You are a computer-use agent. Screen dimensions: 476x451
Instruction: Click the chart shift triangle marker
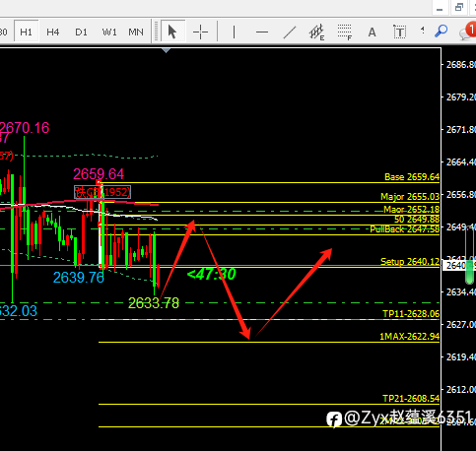tap(167, 50)
